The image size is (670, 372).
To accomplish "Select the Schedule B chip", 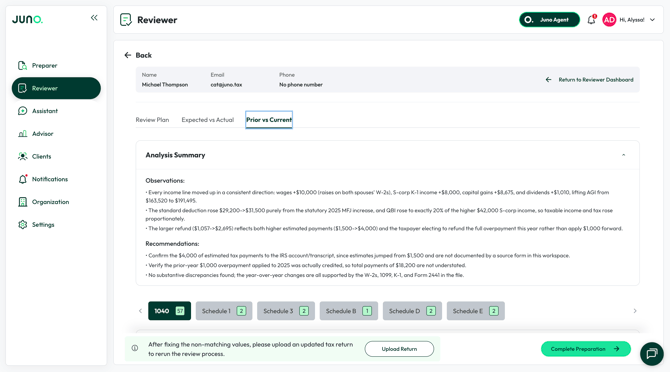I will (349, 311).
